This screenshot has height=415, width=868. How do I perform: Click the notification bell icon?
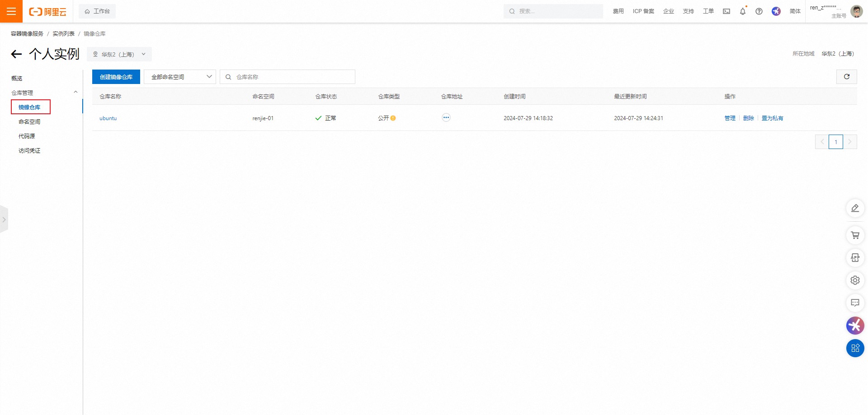742,11
